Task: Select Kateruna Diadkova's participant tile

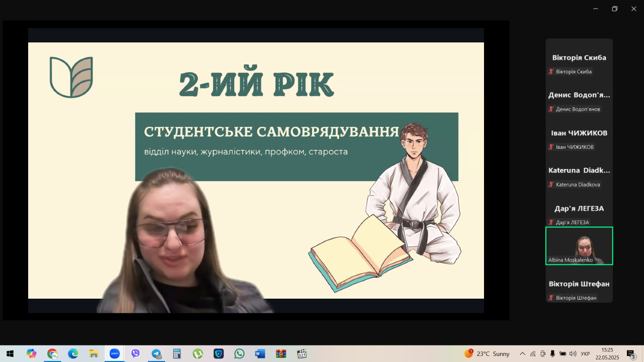Action: tap(579, 170)
